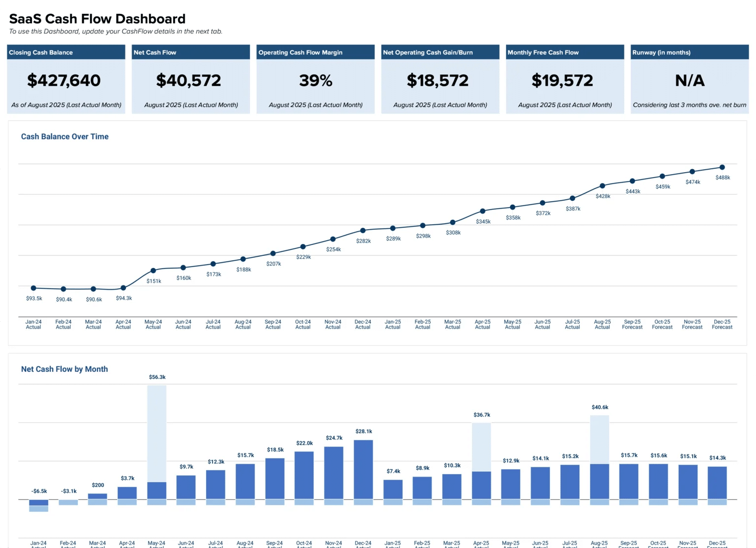
Task: Select the Sep-25 bar labeled $15.7k
Action: (x=629, y=482)
